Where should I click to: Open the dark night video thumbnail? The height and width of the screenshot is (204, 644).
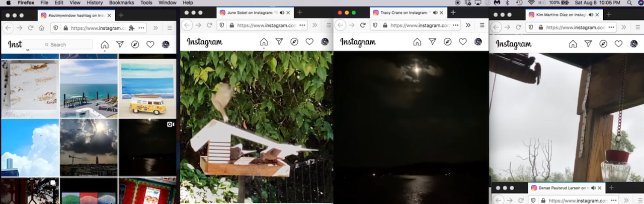click(147, 147)
